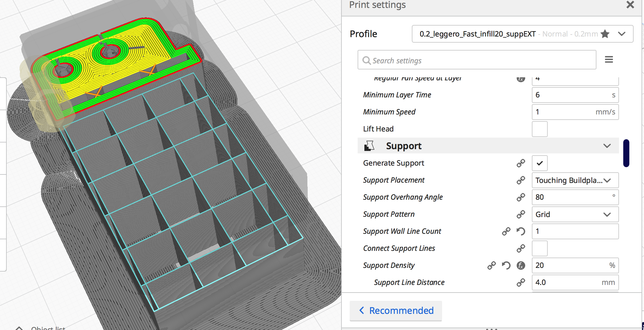Enable the Connect Support Lines checkbox
The width and height of the screenshot is (644, 330).
pyautogui.click(x=540, y=248)
